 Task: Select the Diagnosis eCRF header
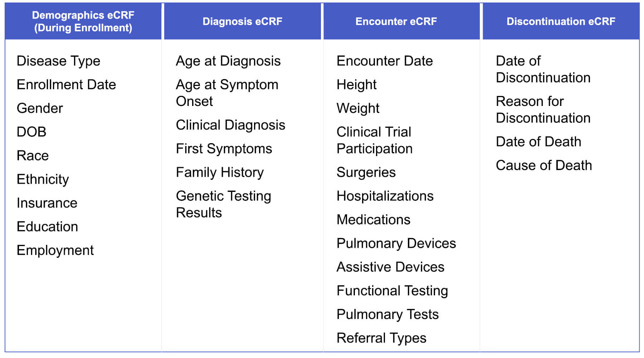point(242,21)
